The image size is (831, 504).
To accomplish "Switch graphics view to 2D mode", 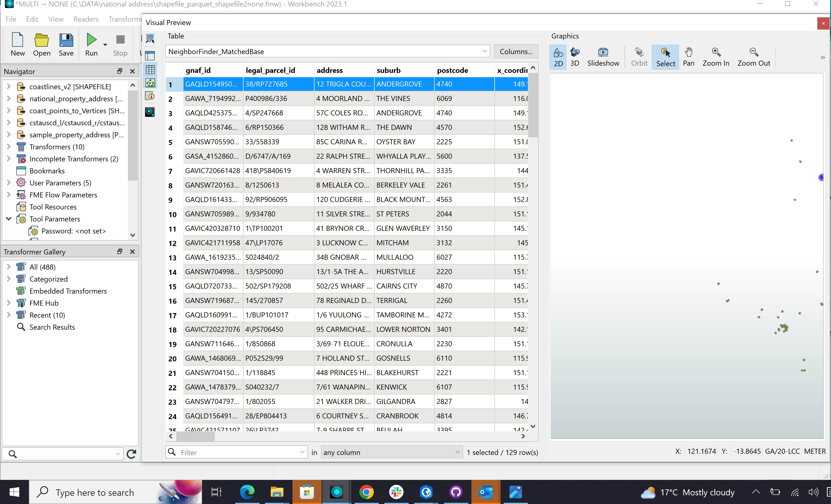I will tap(558, 57).
